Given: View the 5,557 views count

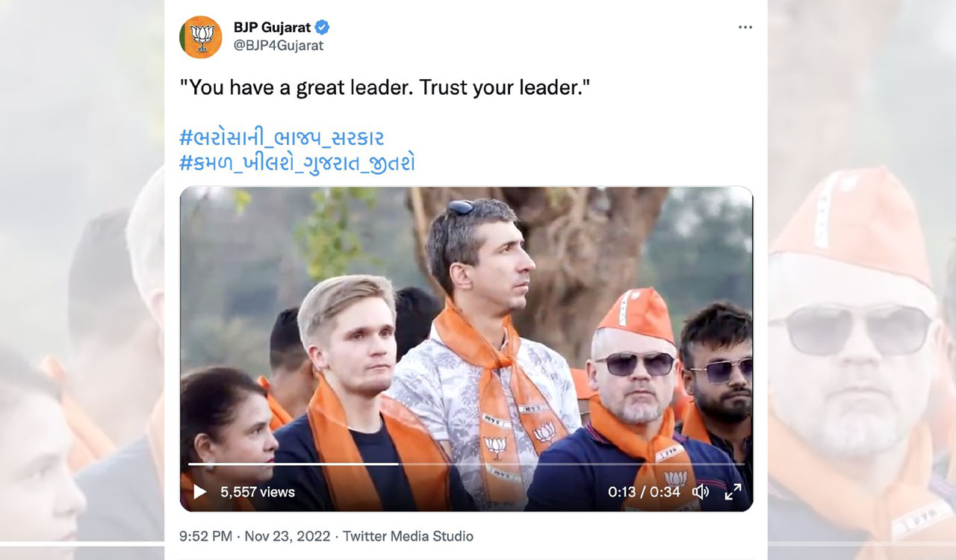Looking at the screenshot, I should click(256, 492).
